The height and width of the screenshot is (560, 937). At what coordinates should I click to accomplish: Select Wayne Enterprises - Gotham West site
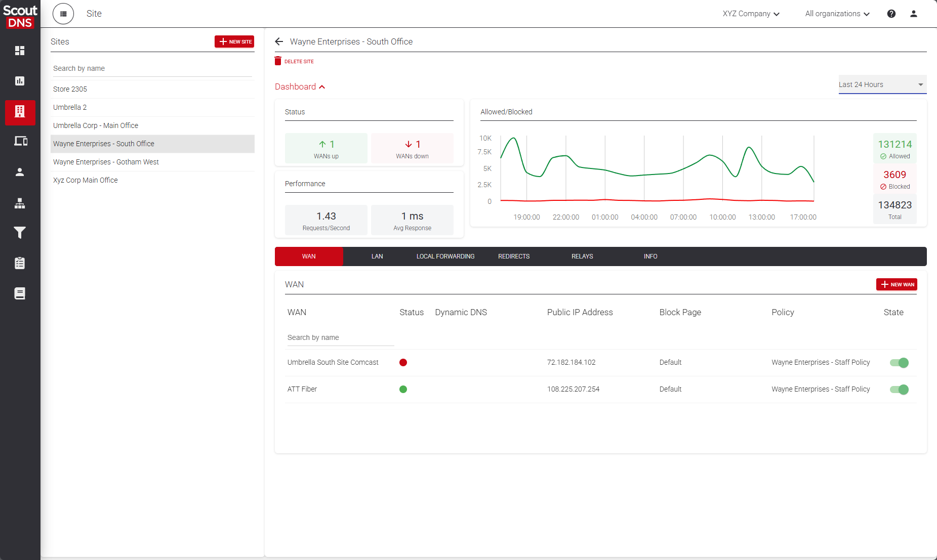click(x=152, y=162)
